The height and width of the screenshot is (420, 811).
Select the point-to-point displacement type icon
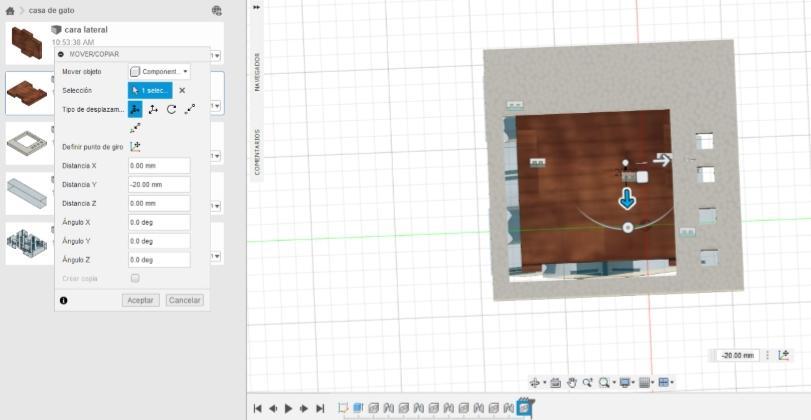(x=190, y=109)
